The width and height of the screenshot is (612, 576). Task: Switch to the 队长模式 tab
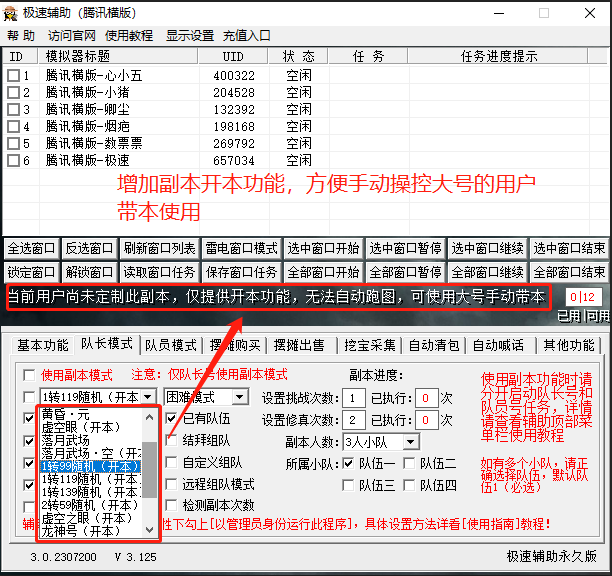pyautogui.click(x=107, y=344)
